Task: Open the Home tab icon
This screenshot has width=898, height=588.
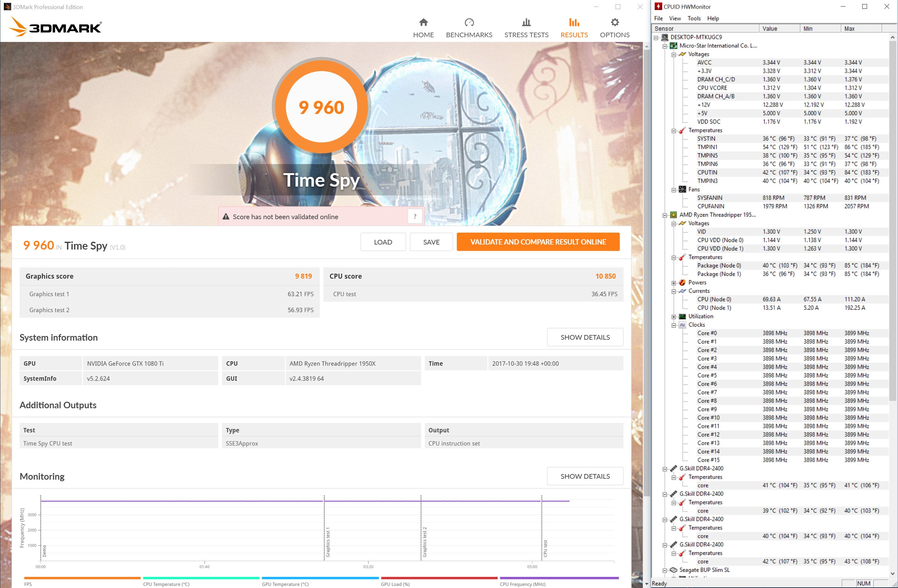Action: pyautogui.click(x=423, y=22)
